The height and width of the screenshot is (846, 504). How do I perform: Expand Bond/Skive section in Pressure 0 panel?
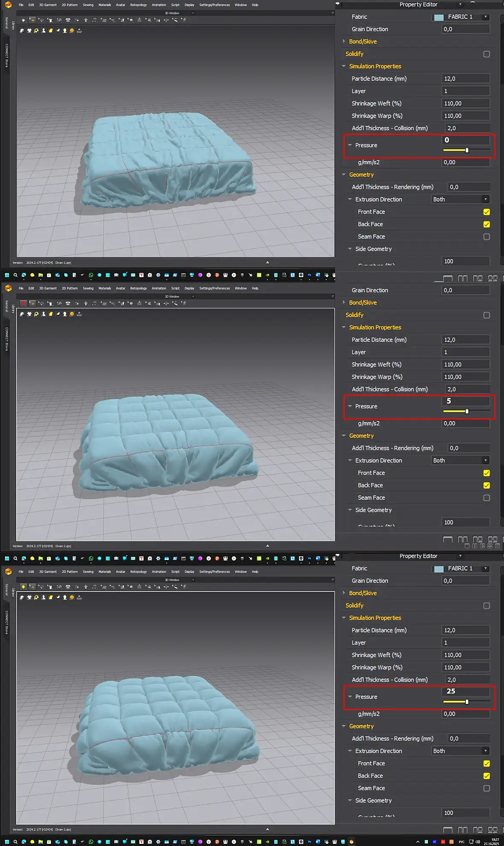(344, 41)
